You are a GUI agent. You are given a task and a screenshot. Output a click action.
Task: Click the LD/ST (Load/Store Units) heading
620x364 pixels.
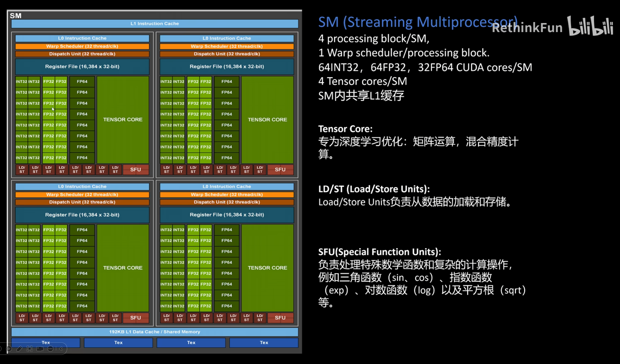coord(374,189)
